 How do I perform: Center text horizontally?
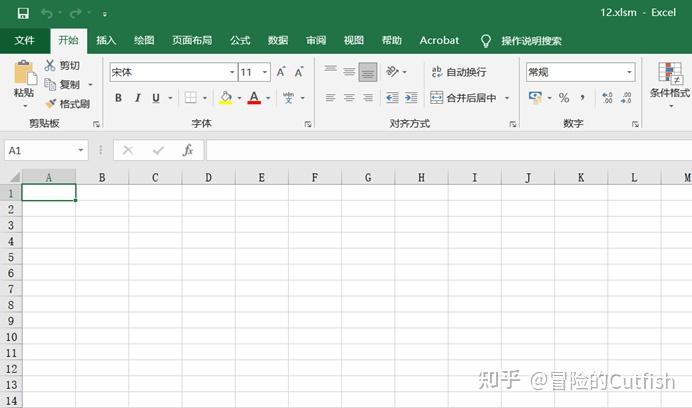[349, 98]
